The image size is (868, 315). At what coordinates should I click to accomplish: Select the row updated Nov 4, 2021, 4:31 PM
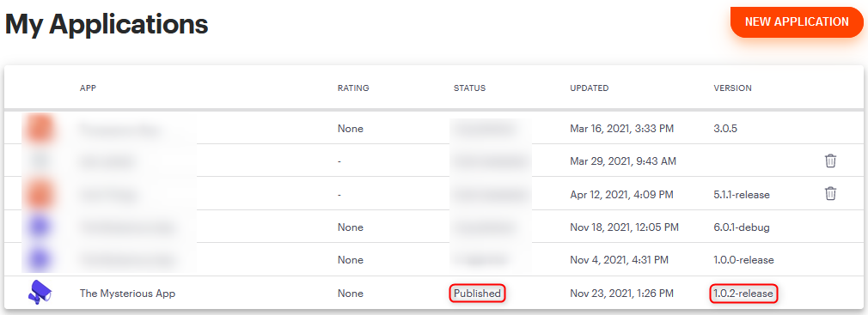434,259
